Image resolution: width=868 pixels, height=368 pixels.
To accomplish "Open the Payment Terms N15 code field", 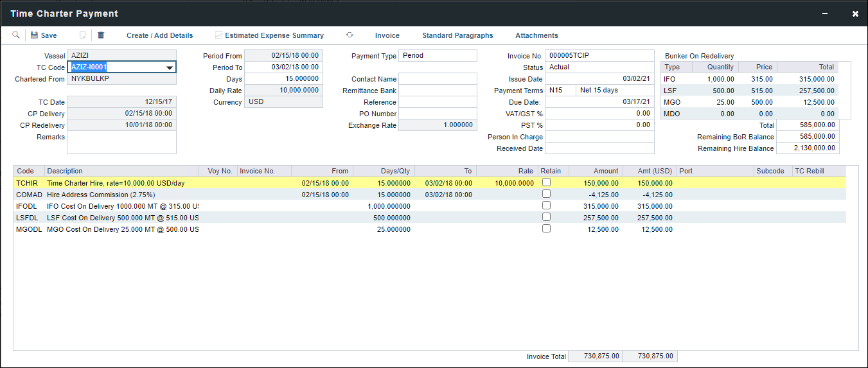I will pyautogui.click(x=560, y=91).
